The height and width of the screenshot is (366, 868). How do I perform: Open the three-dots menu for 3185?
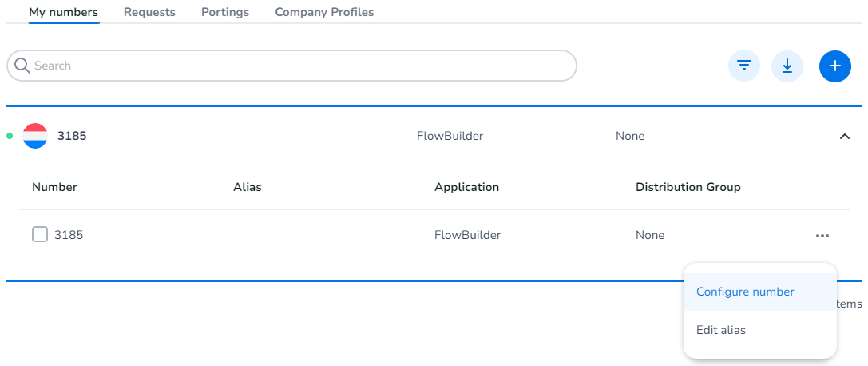click(x=822, y=236)
